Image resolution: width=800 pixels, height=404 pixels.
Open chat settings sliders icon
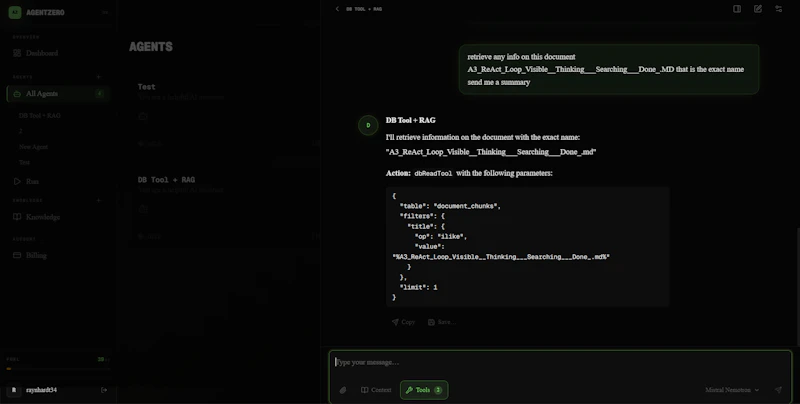(x=778, y=9)
